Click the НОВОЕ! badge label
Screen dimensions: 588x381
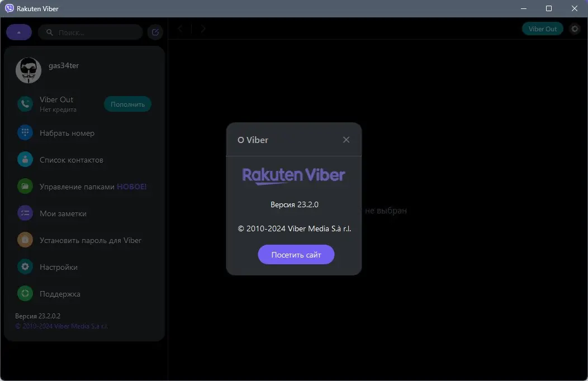(131, 187)
